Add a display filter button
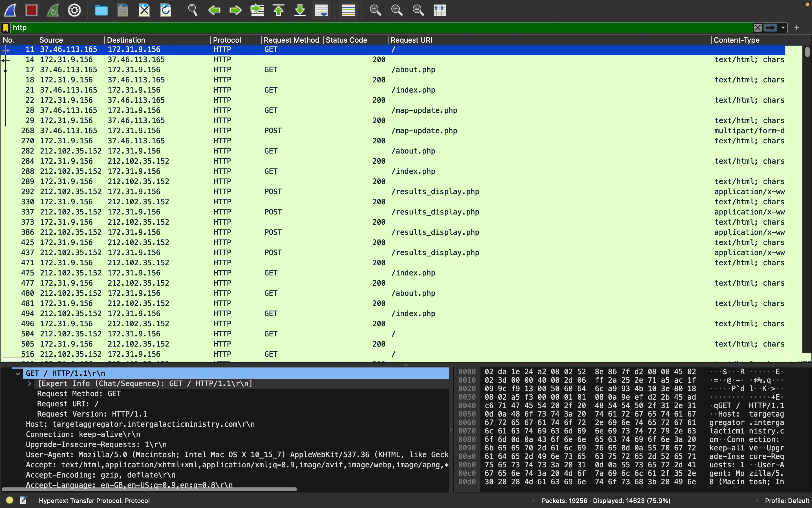812x508 pixels. pos(797,28)
